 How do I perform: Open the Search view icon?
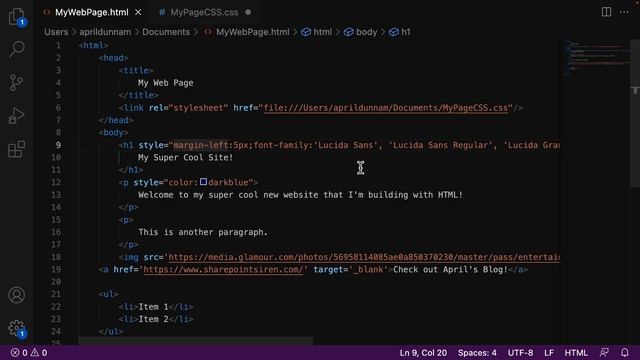pyautogui.click(x=16, y=49)
